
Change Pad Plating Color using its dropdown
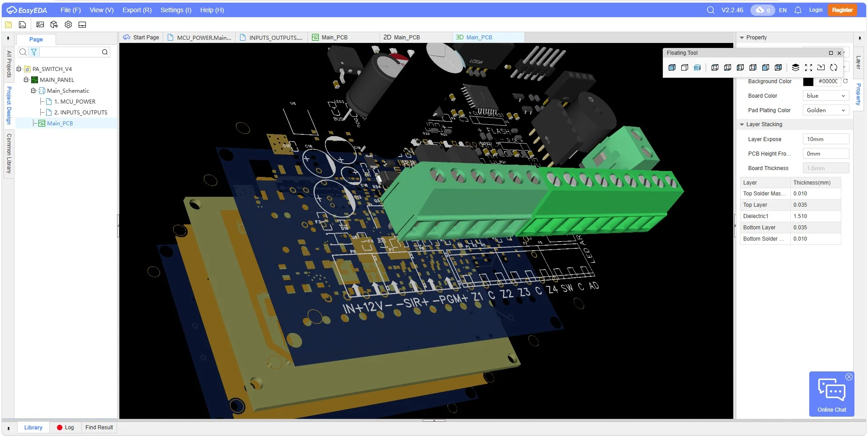coord(825,110)
